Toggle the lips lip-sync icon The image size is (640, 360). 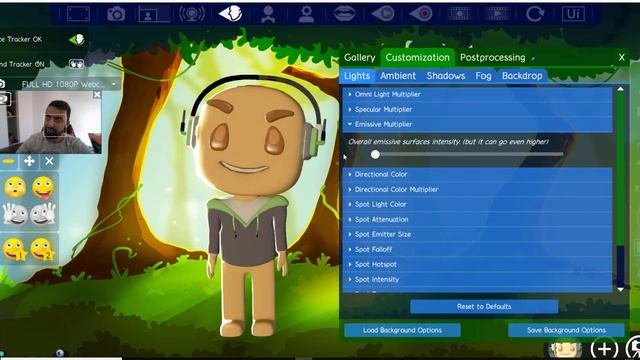point(344,14)
